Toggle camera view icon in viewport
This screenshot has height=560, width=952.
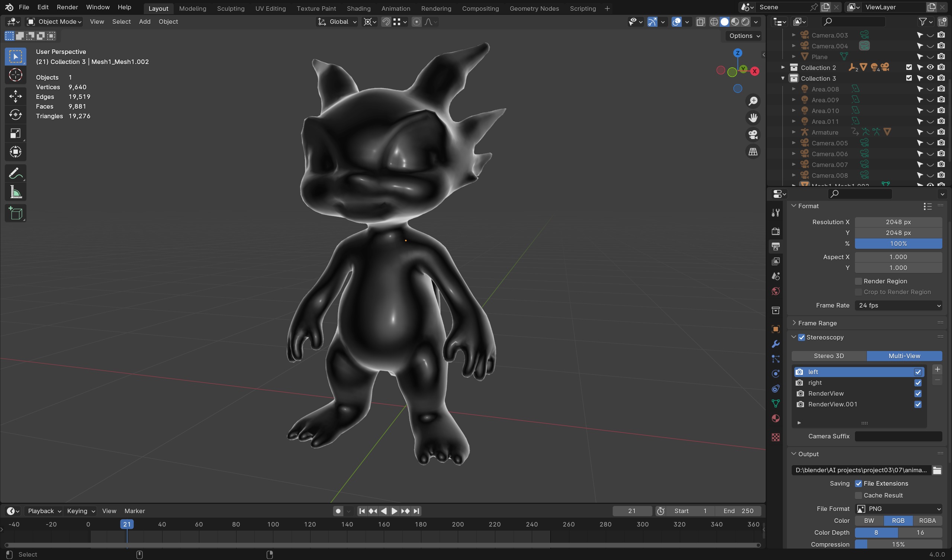pos(753,135)
